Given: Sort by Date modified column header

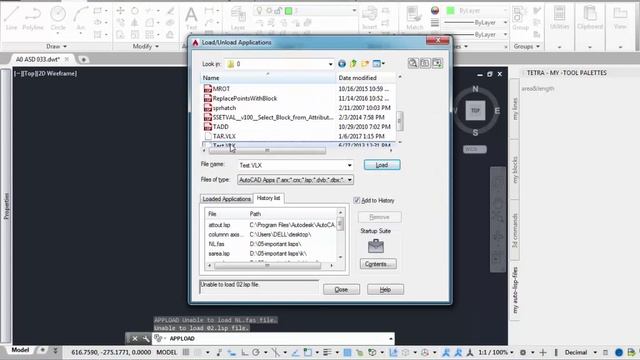Looking at the screenshot, I should click(365, 78).
